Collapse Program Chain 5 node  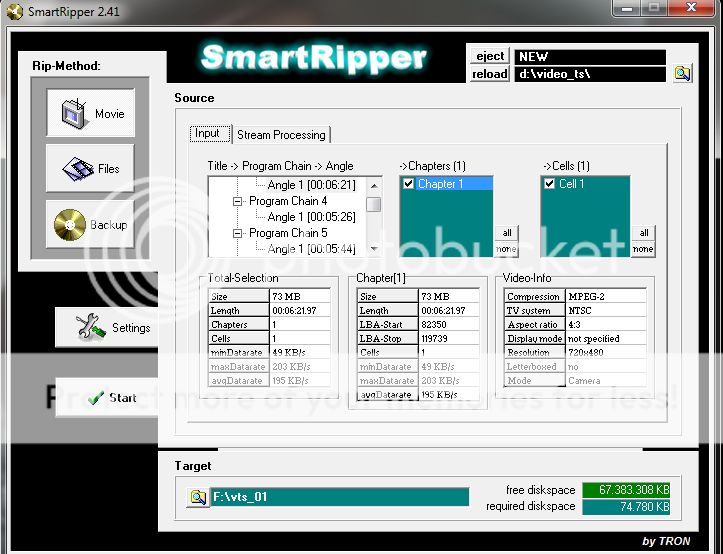point(237,233)
